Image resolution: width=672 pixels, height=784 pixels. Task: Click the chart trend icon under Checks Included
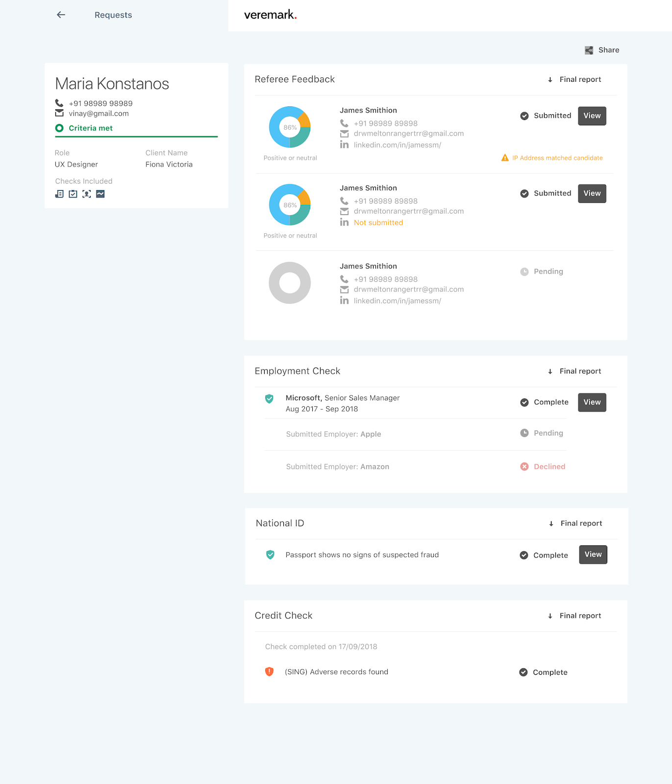click(x=100, y=194)
